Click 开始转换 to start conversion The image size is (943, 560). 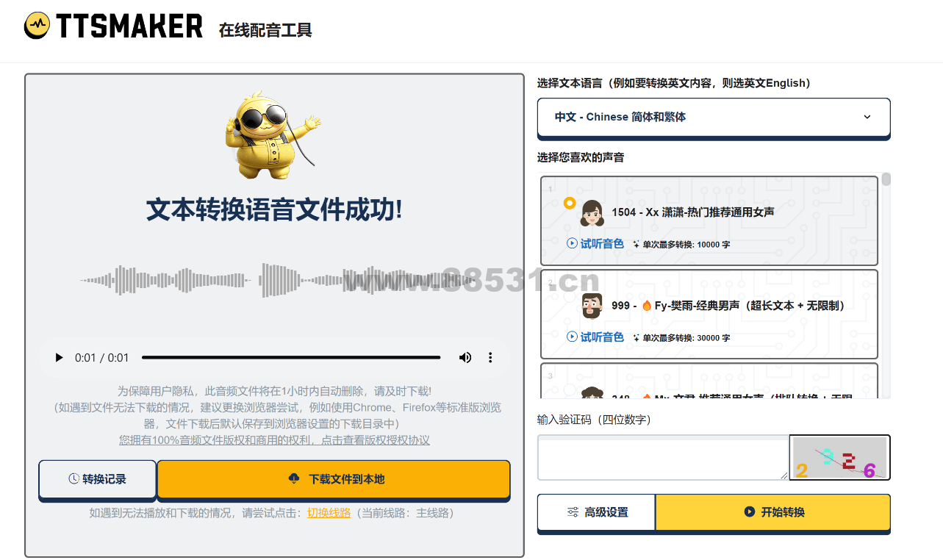click(x=772, y=512)
